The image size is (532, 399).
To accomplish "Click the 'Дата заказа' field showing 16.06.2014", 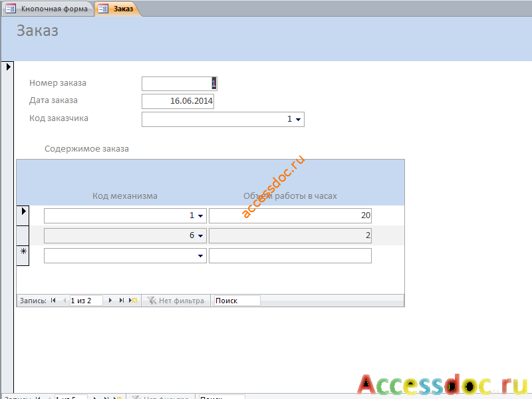I will point(178,101).
